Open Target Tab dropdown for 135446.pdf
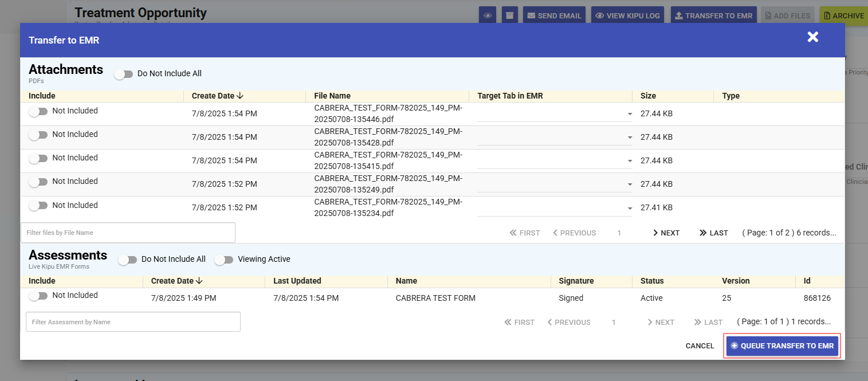 point(554,114)
